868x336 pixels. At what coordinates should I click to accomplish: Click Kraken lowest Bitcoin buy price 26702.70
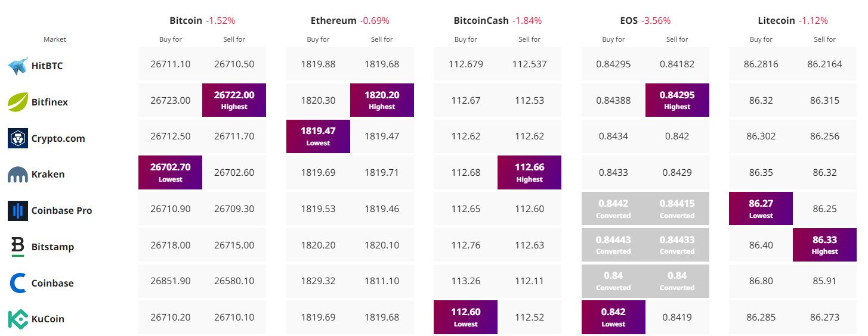coord(170,173)
